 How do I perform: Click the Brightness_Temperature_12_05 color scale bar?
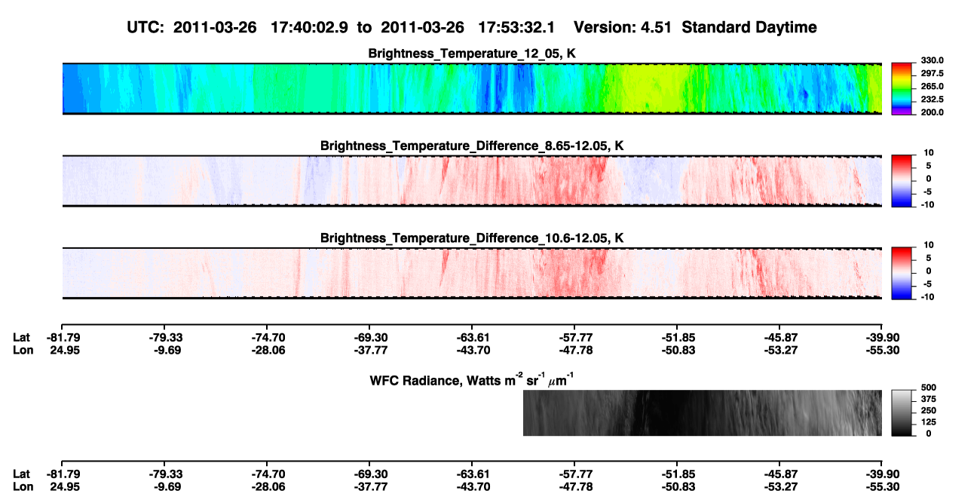click(x=902, y=88)
